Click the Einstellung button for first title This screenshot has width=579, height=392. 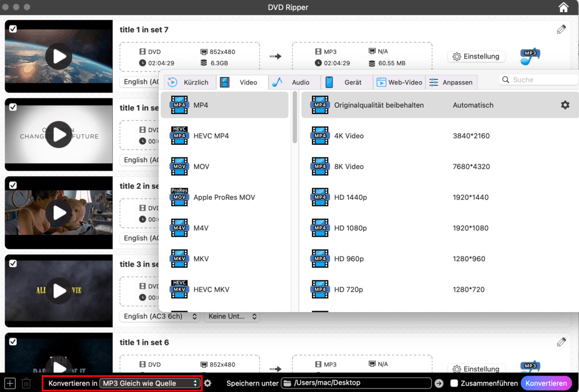pos(476,56)
